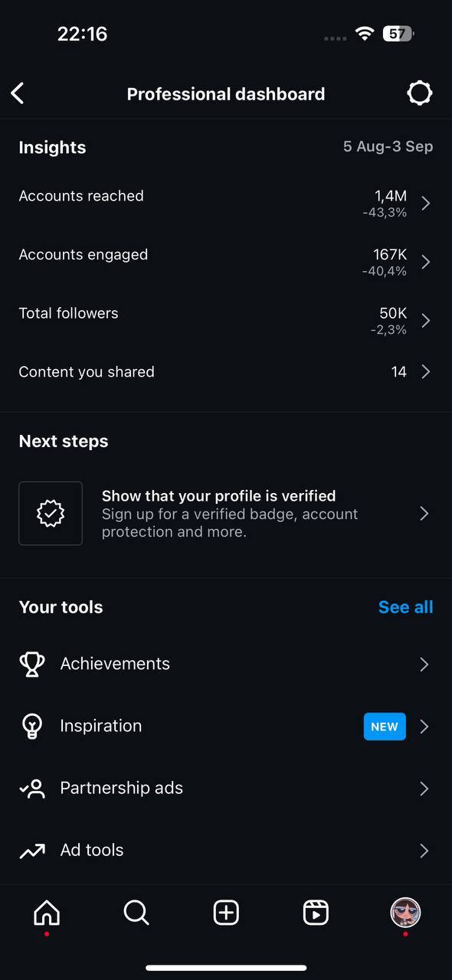Tap the Achievements trophy icon
The image size is (452, 980).
[32, 664]
